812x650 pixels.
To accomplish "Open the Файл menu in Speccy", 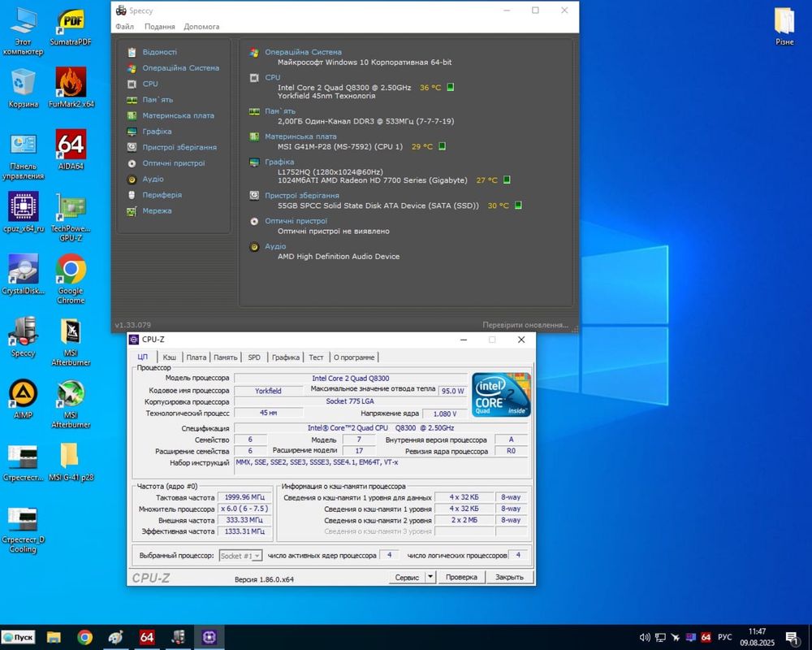I will point(124,27).
